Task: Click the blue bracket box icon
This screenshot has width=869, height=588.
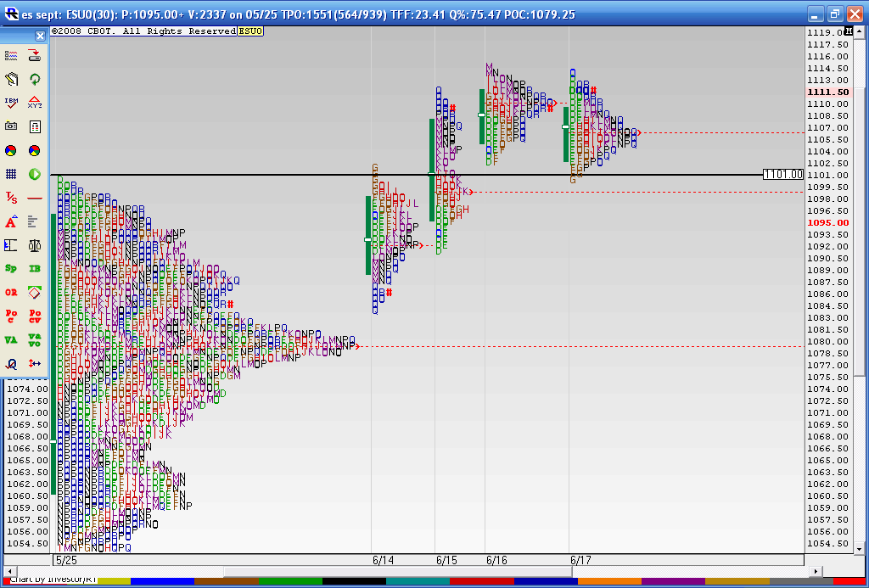Action: [10, 244]
